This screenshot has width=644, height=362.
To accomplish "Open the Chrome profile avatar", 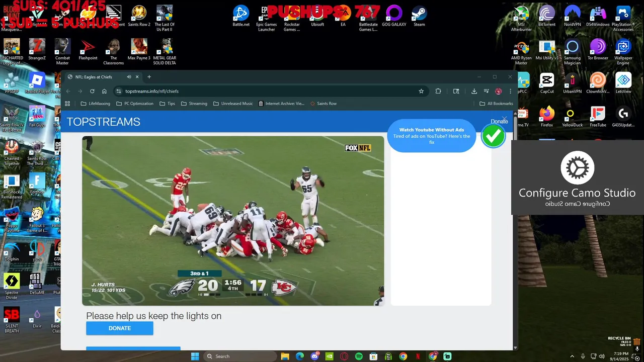I will pos(498,91).
